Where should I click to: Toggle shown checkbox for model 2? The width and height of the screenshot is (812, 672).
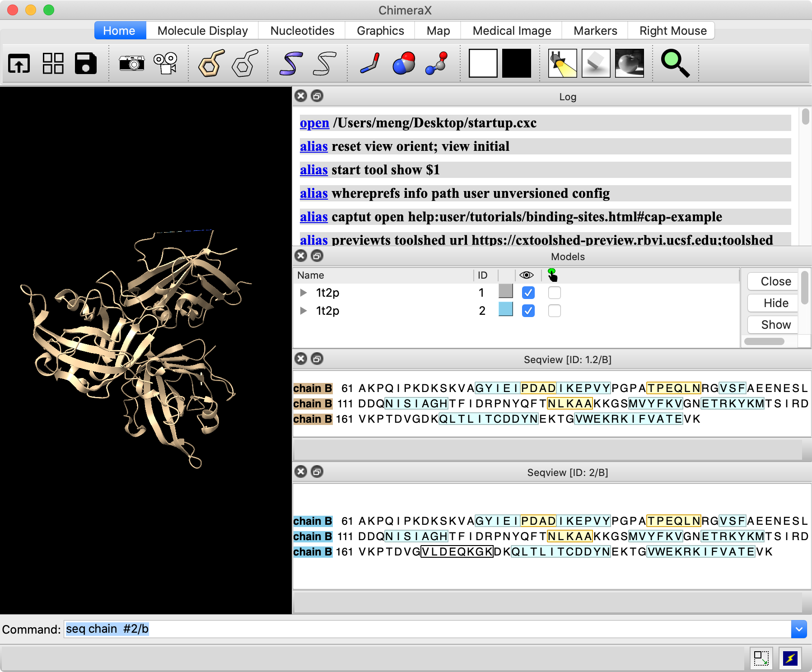click(528, 311)
